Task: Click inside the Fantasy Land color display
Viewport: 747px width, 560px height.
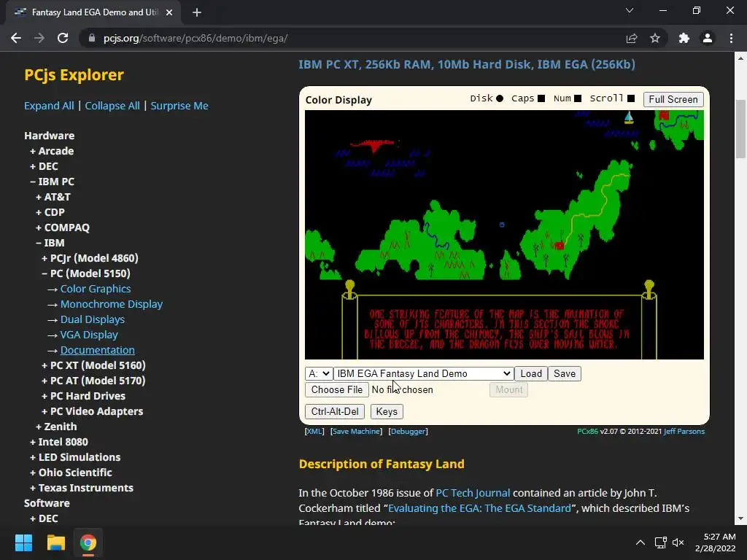Action: (x=504, y=235)
